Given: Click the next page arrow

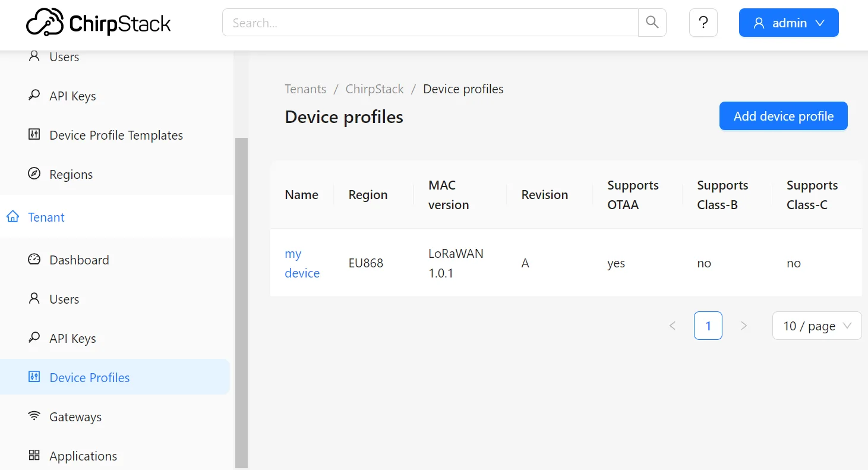Looking at the screenshot, I should tap(744, 326).
